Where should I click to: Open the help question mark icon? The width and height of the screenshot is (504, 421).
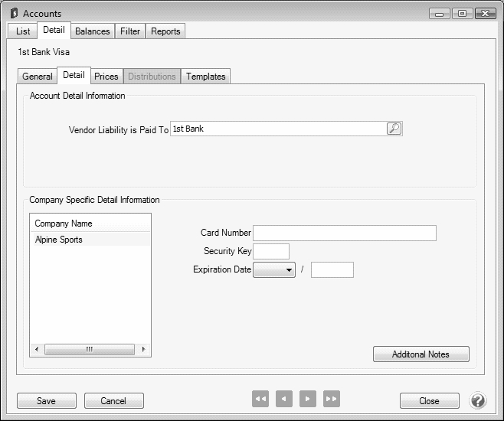pyautogui.click(x=477, y=400)
